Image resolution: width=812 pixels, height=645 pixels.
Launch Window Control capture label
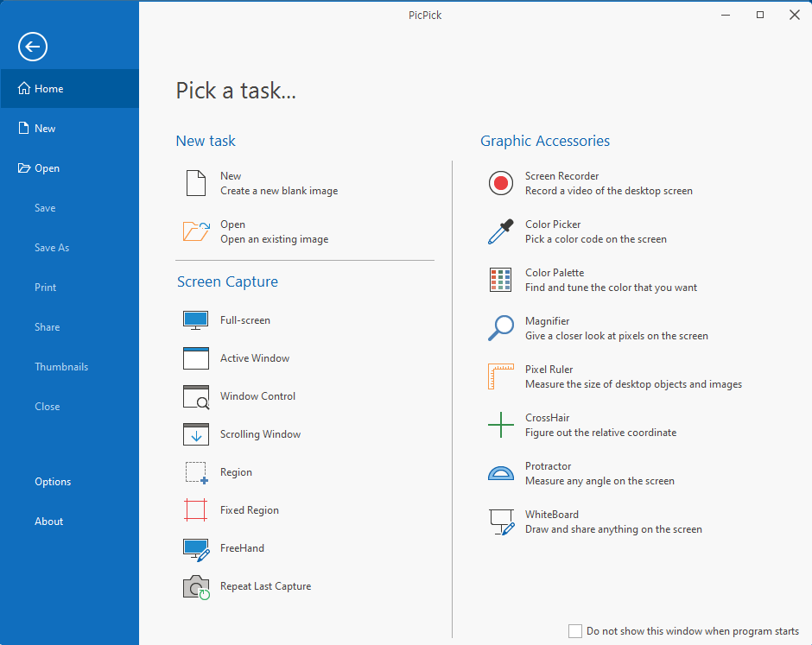(257, 396)
